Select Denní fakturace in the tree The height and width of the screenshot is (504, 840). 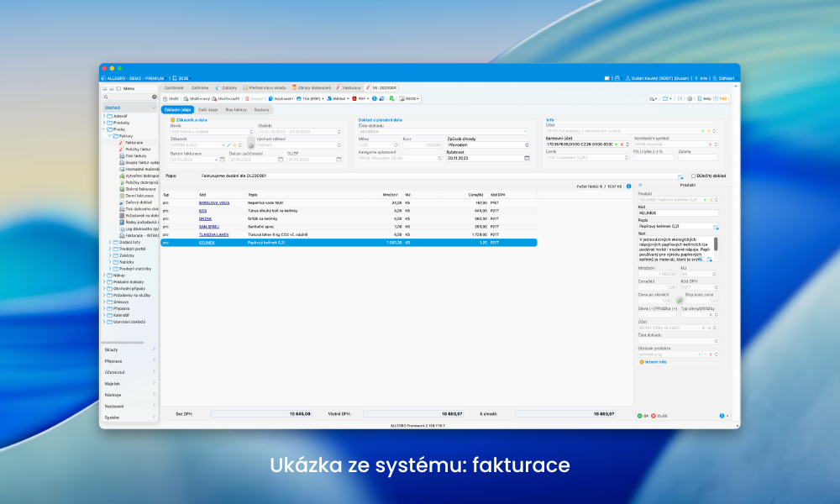click(x=137, y=196)
